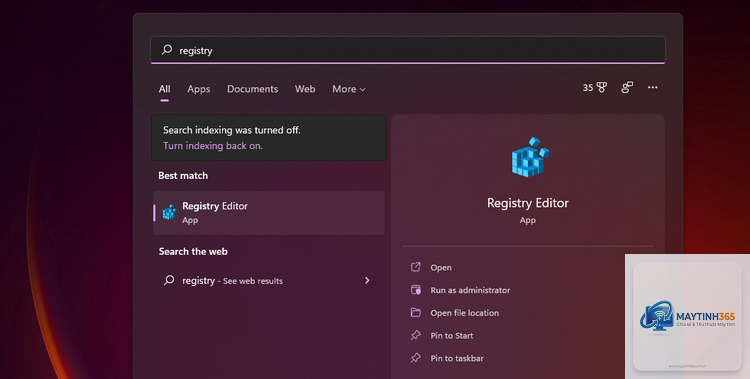
Task: Click the Open action in the preview pane
Action: 441,268
